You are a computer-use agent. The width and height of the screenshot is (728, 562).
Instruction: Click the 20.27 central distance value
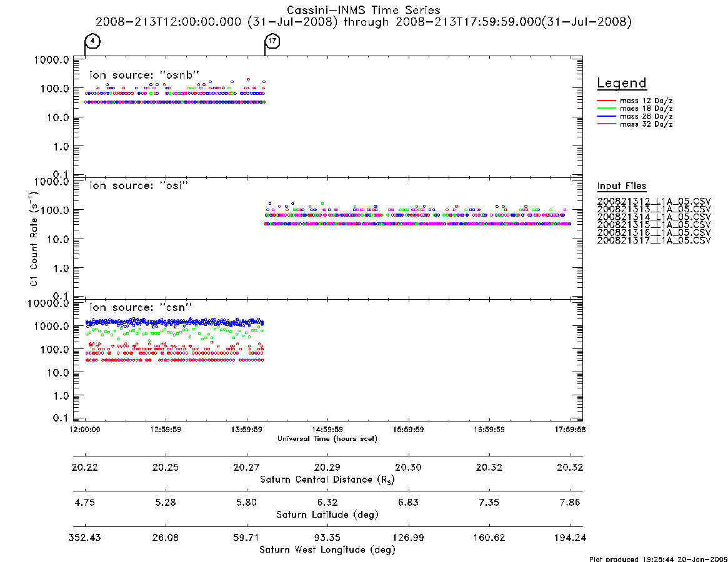click(247, 467)
